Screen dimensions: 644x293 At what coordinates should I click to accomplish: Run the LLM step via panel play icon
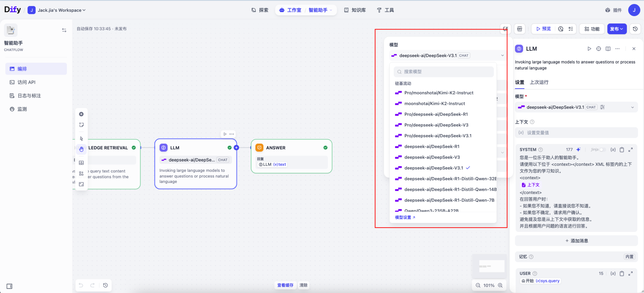pyautogui.click(x=589, y=49)
